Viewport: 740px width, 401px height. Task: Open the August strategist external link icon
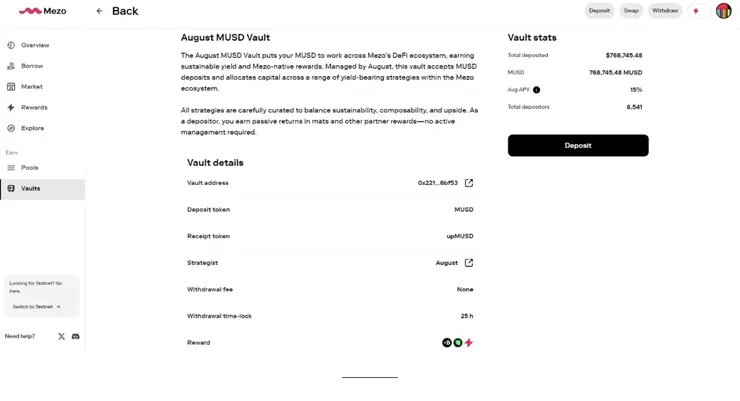[x=469, y=263]
